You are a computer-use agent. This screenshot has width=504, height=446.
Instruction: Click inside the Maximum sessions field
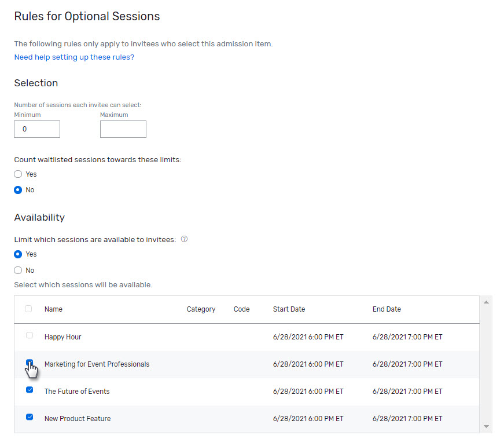coord(123,129)
